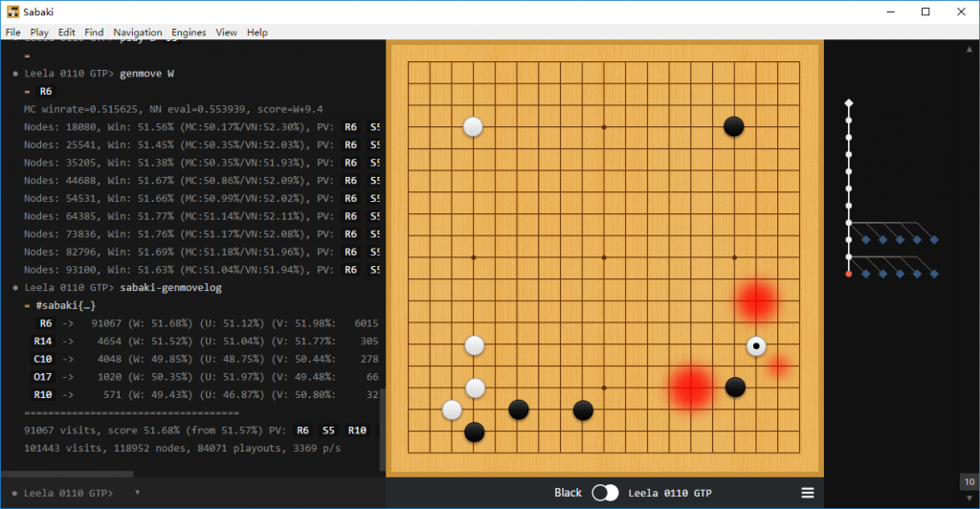Click the black stone beside the lower-right heatmap spot
The width and height of the screenshot is (980, 509).
coord(735,387)
